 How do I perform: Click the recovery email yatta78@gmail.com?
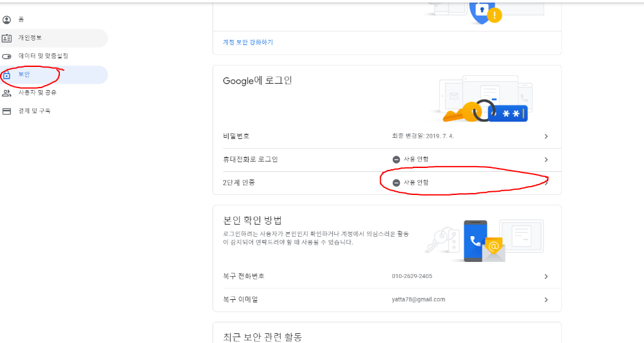point(419,299)
